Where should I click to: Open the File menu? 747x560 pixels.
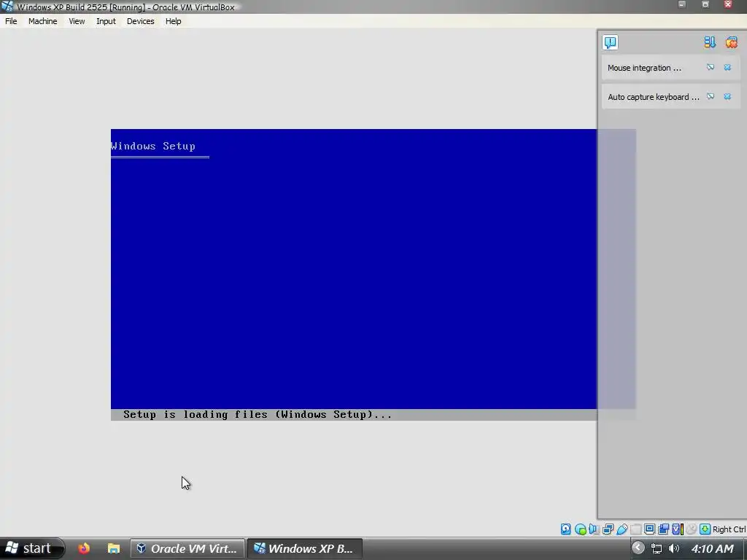click(11, 21)
